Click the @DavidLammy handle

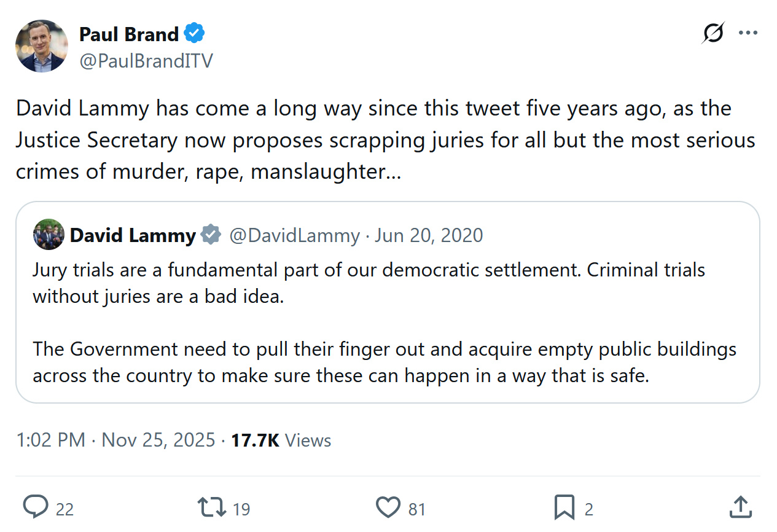click(294, 235)
